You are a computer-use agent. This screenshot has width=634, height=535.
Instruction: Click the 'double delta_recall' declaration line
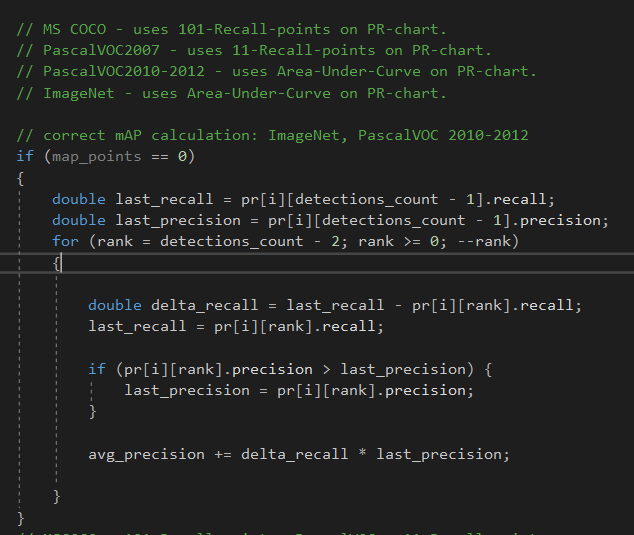click(335, 305)
